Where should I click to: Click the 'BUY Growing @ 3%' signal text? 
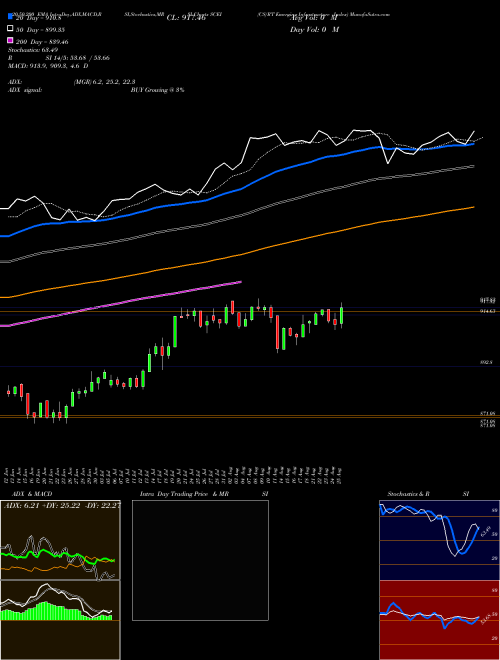(x=157, y=90)
